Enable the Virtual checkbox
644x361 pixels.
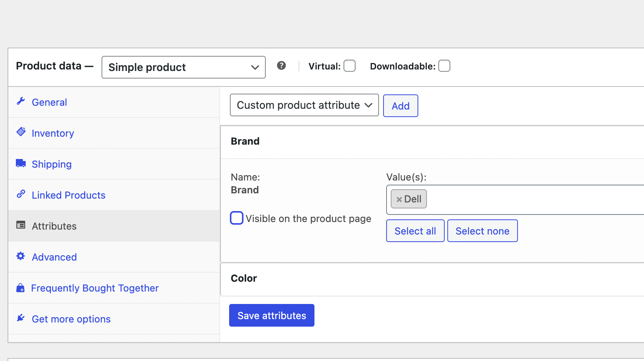350,66
